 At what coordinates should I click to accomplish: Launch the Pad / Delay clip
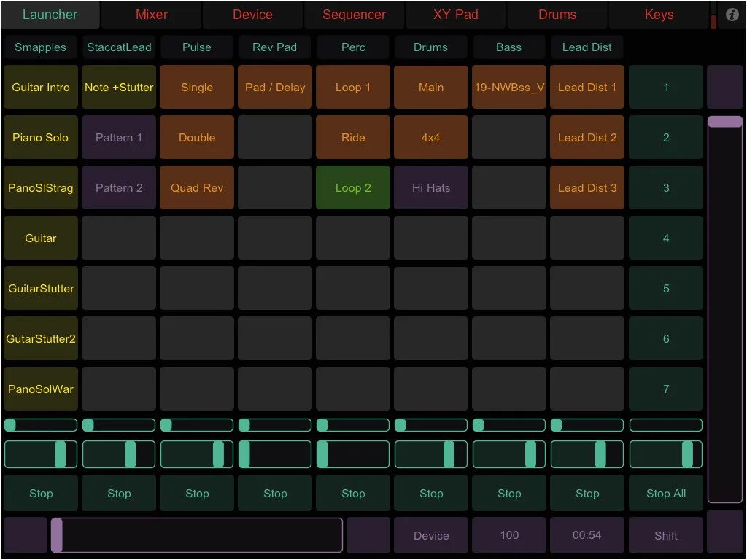pos(275,87)
